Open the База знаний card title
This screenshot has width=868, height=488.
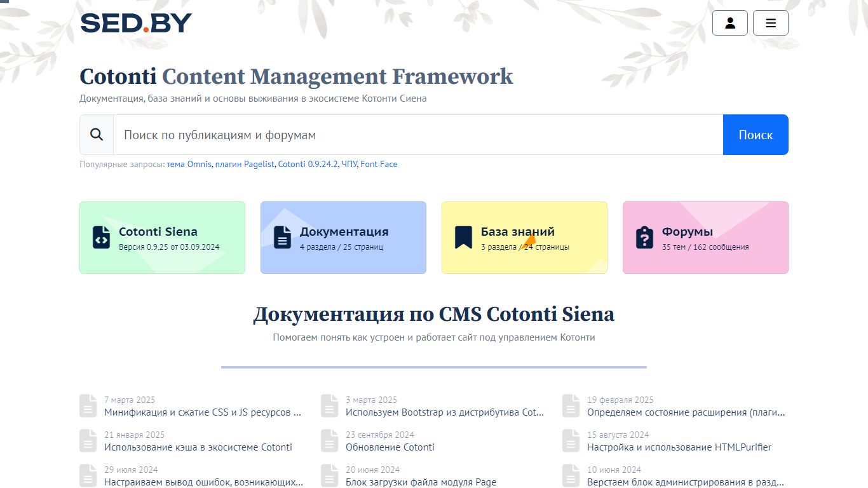click(x=518, y=232)
